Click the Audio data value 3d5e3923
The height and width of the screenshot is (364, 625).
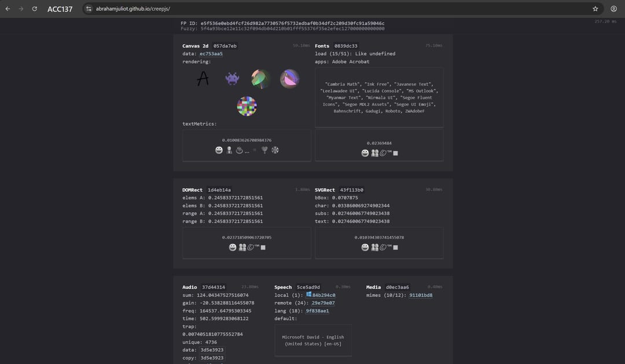tap(212, 350)
